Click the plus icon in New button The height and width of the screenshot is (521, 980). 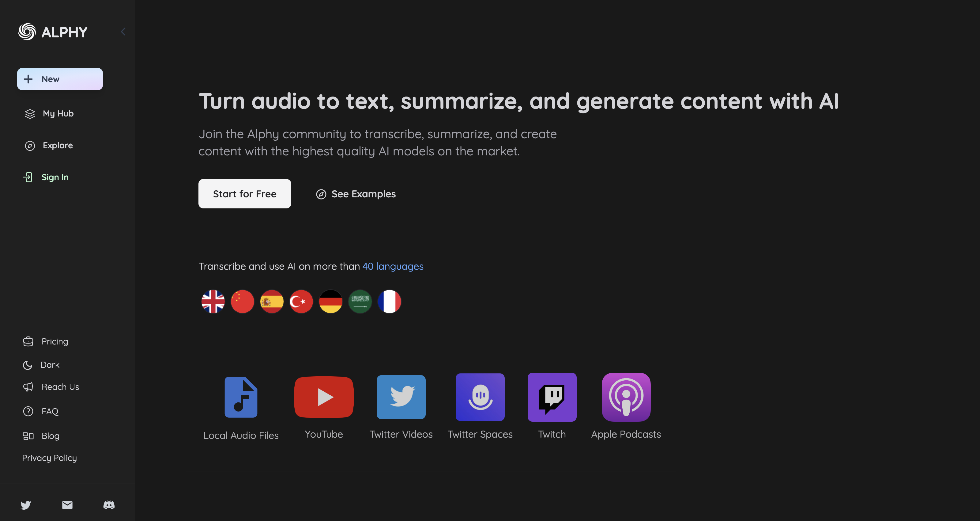pyautogui.click(x=28, y=79)
